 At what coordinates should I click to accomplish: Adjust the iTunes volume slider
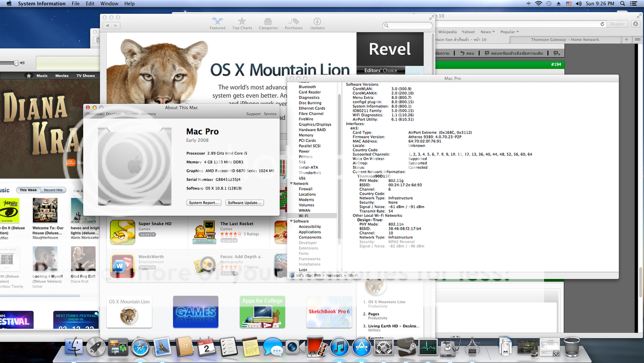(16, 63)
